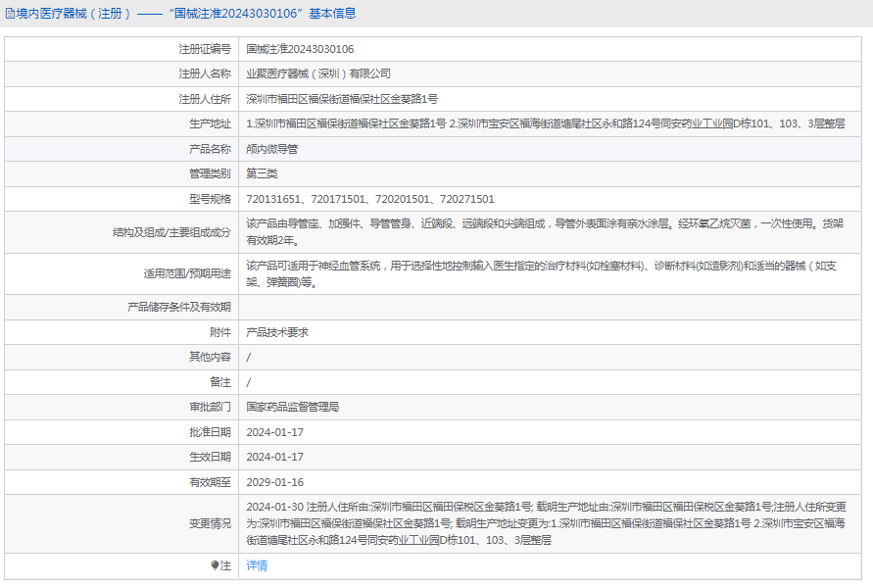This screenshot has width=873, height=588.
Task: Click management class value 第三类
Action: (262, 173)
